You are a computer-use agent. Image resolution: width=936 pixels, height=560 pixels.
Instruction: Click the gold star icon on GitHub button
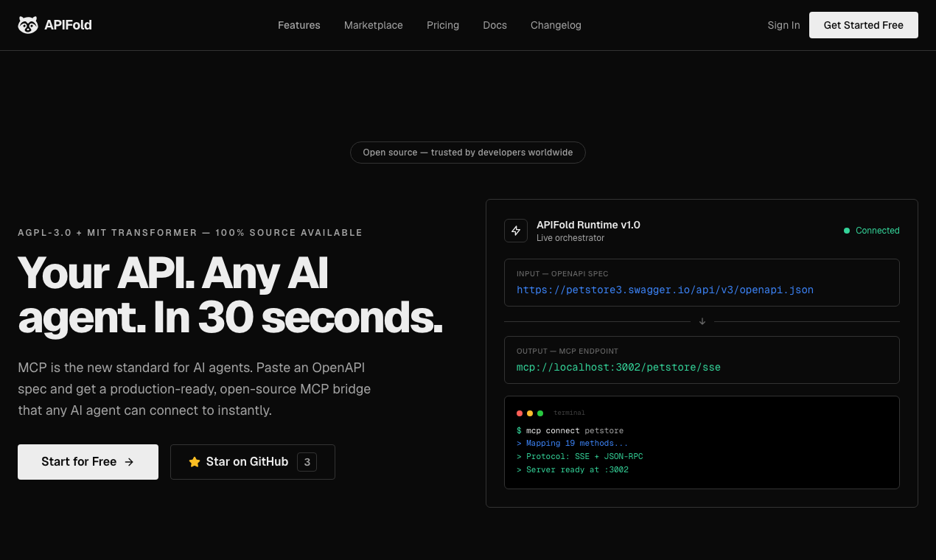pos(195,462)
